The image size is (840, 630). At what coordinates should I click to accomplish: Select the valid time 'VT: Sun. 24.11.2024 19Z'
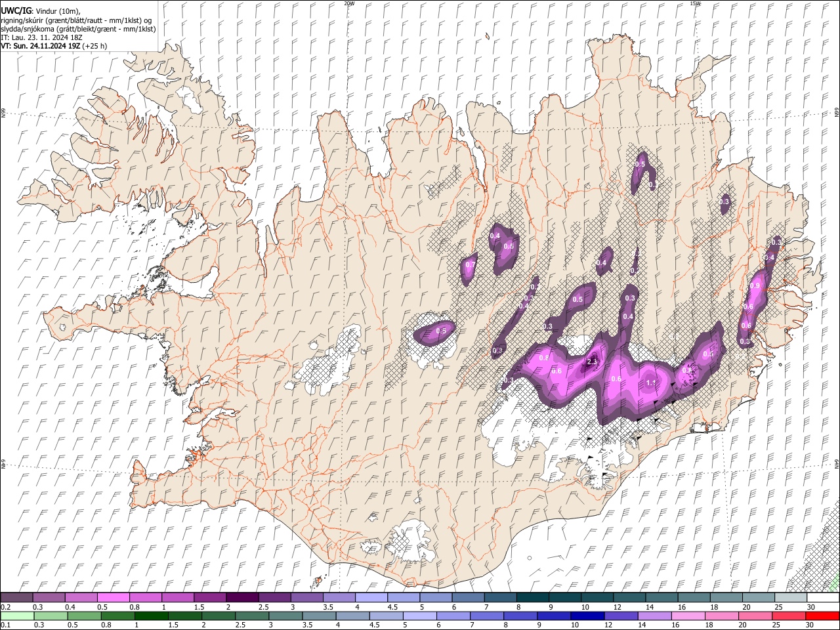pyautogui.click(x=41, y=46)
